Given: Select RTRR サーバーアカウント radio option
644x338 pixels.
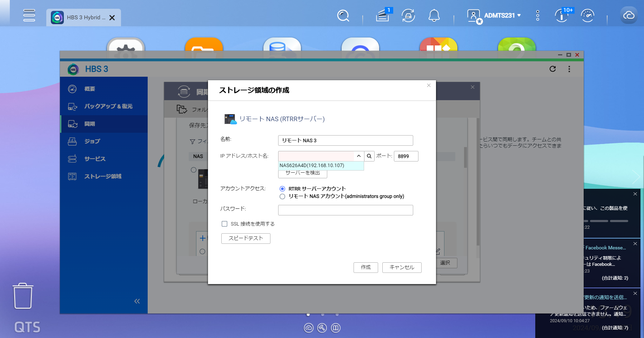Looking at the screenshot, I should [x=282, y=189].
